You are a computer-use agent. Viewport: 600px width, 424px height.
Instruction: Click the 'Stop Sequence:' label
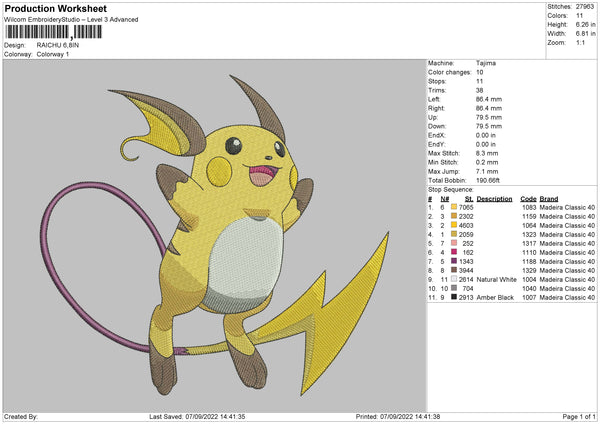pos(450,190)
